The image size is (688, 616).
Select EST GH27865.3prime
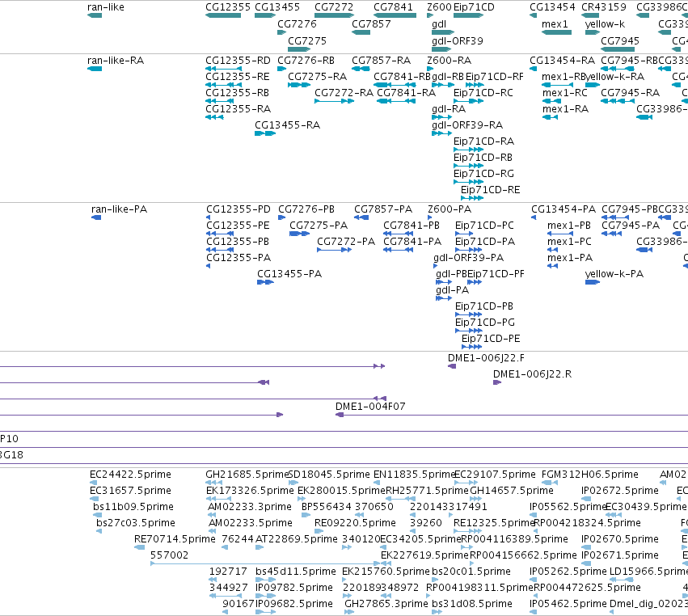tap(386, 604)
